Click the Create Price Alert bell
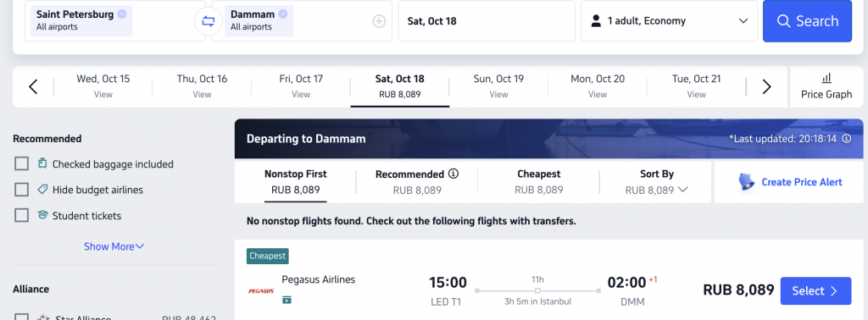Image resolution: width=868 pixels, height=320 pixels. (x=747, y=182)
